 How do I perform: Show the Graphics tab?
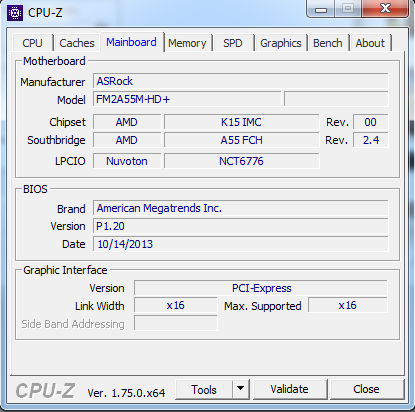tap(281, 43)
